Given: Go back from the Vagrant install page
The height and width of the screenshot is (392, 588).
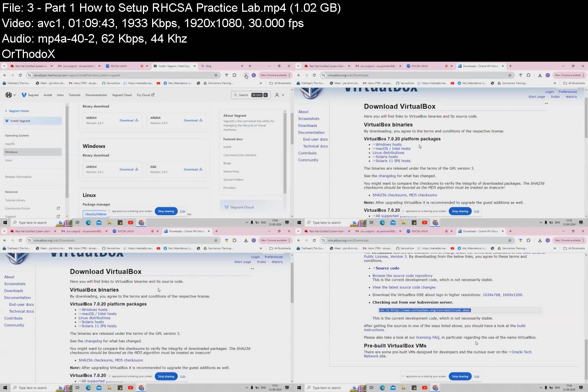Looking at the screenshot, I should pos(5,75).
